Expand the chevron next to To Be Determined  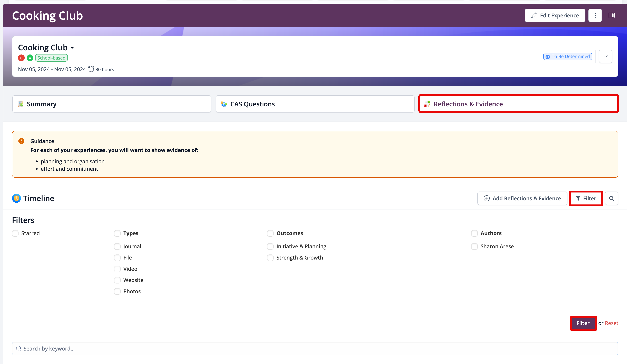pyautogui.click(x=605, y=57)
